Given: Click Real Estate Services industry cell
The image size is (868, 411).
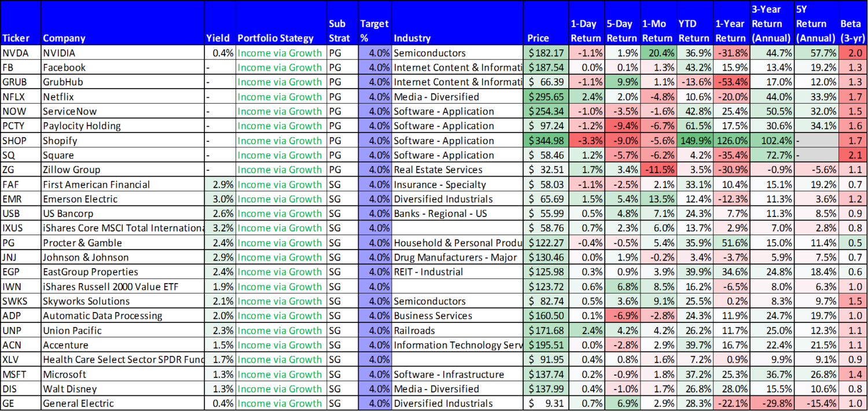Looking at the screenshot, I should coord(457,170).
